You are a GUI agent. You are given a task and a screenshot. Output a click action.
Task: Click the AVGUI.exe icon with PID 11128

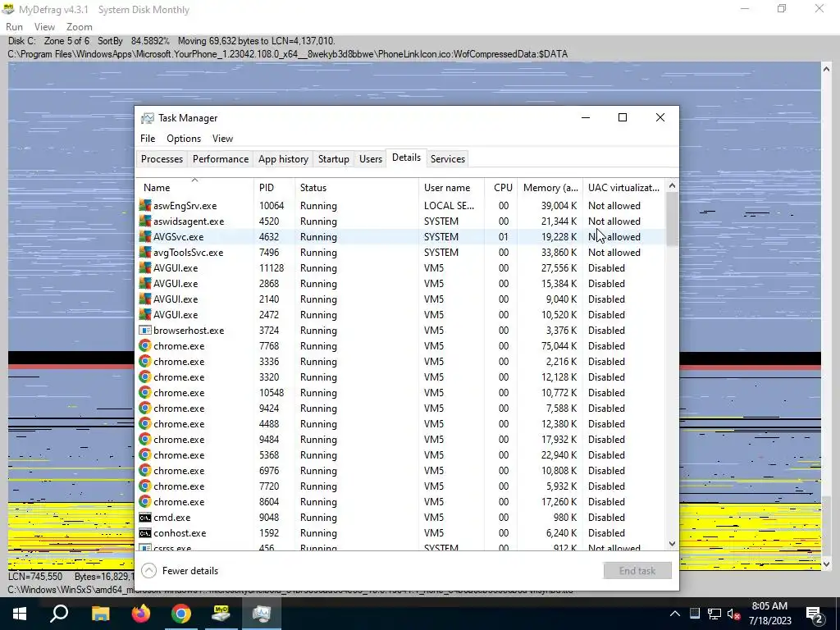tap(144, 268)
